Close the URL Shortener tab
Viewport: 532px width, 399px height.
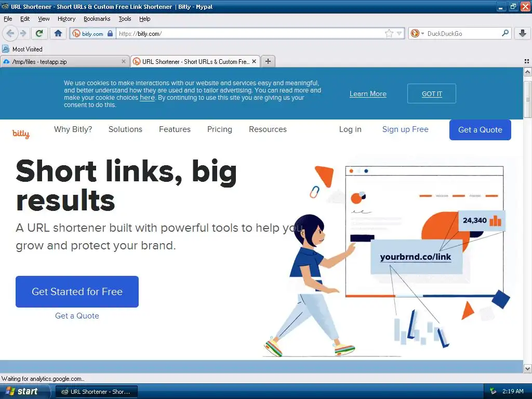click(x=254, y=61)
